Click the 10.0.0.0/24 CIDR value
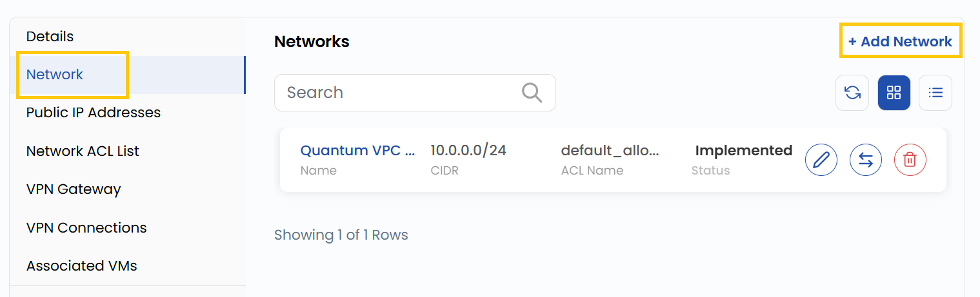The width and height of the screenshot is (980, 297). [x=468, y=151]
